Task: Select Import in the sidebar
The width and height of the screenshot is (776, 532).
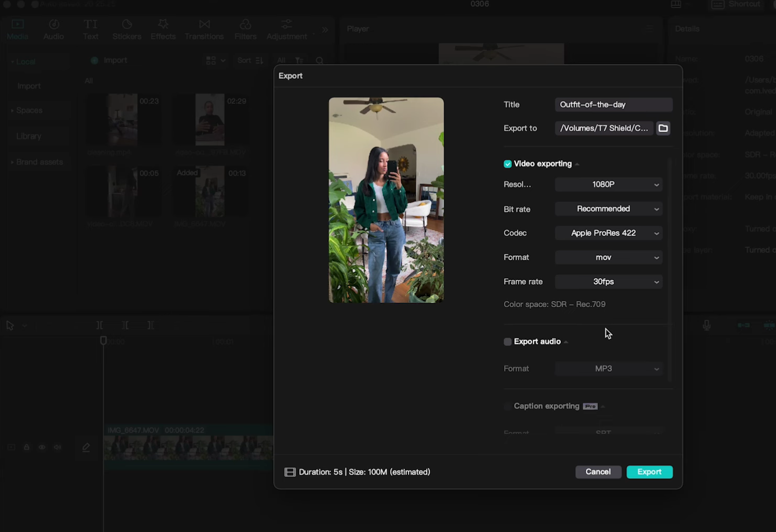Action: pos(29,86)
